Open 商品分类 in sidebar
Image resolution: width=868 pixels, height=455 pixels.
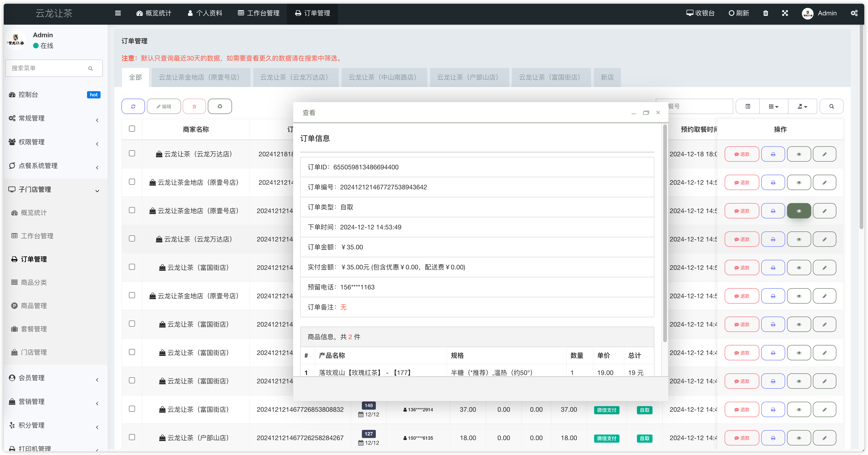coord(34,283)
